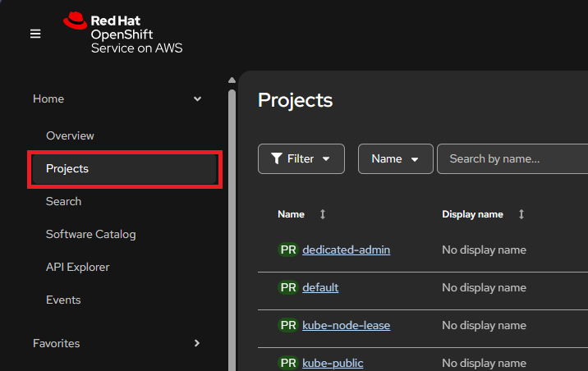
Task: Select Projects in the sidebar
Action: [67, 169]
